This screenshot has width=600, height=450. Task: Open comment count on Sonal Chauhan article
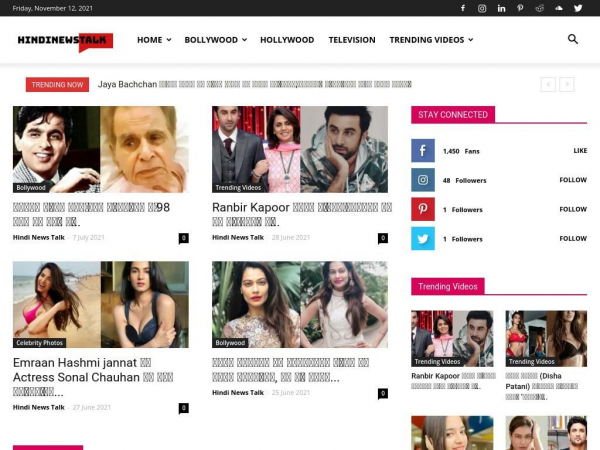pyautogui.click(x=184, y=408)
